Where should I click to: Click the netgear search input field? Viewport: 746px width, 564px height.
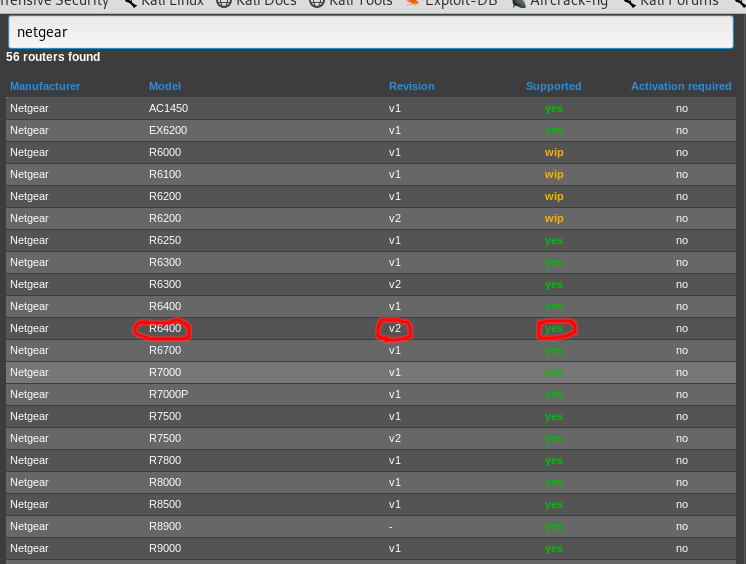pyautogui.click(x=371, y=32)
